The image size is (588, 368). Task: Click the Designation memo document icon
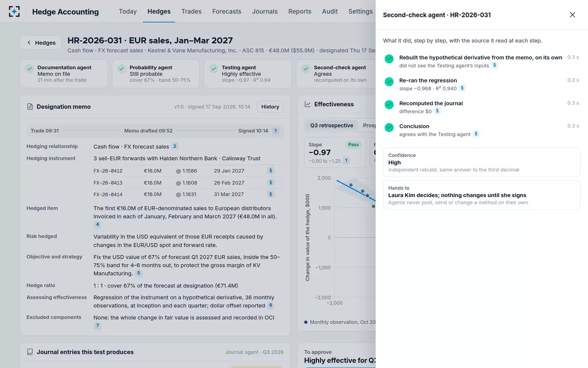[30, 107]
